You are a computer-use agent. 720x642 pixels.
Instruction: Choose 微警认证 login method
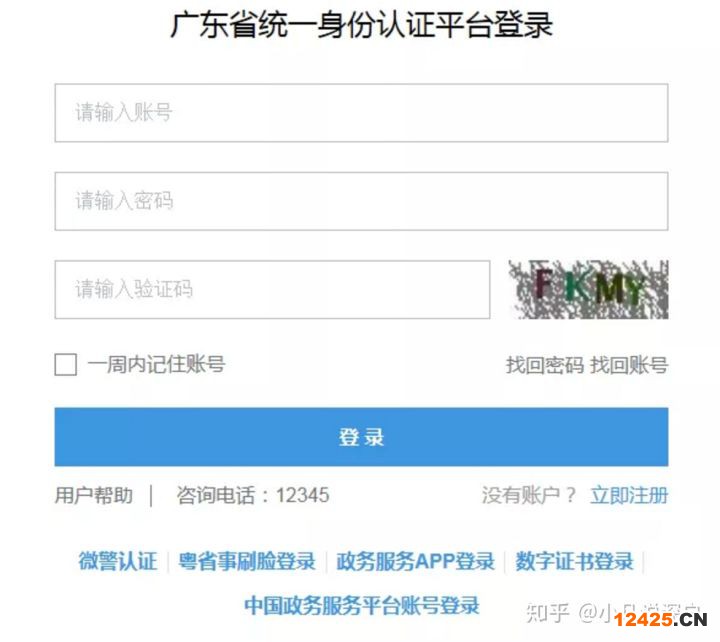[118, 561]
